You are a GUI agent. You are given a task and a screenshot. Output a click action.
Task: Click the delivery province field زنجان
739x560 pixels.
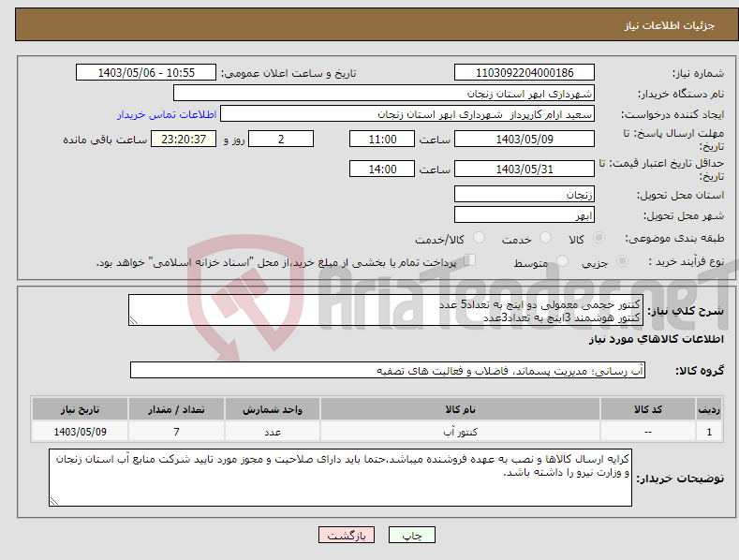(525, 194)
